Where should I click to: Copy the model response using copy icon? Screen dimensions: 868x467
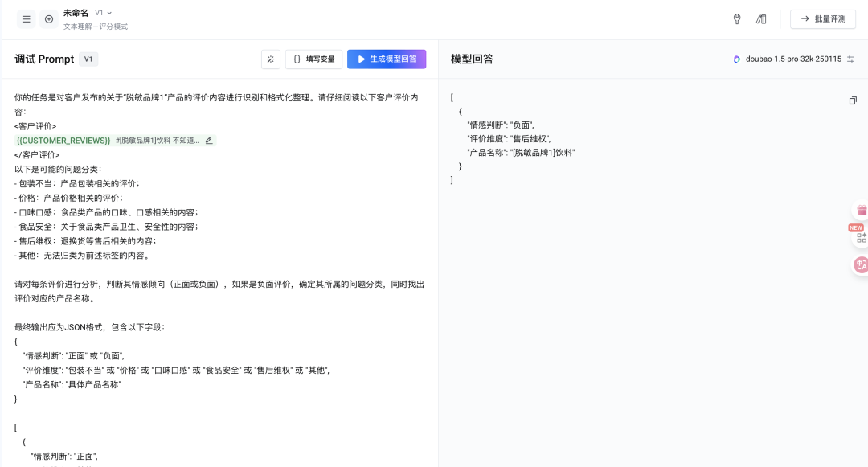click(x=853, y=100)
